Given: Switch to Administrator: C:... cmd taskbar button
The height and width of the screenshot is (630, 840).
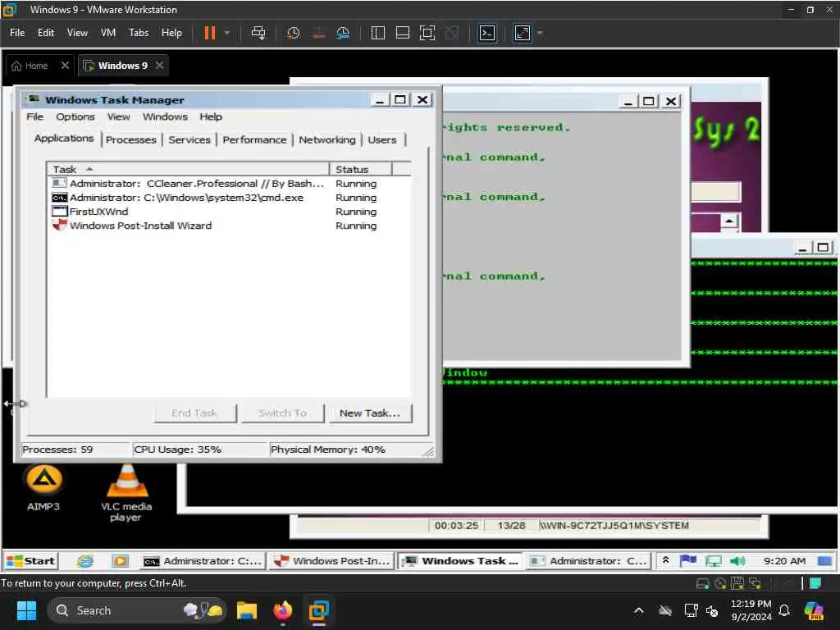Looking at the screenshot, I should 203,561.
